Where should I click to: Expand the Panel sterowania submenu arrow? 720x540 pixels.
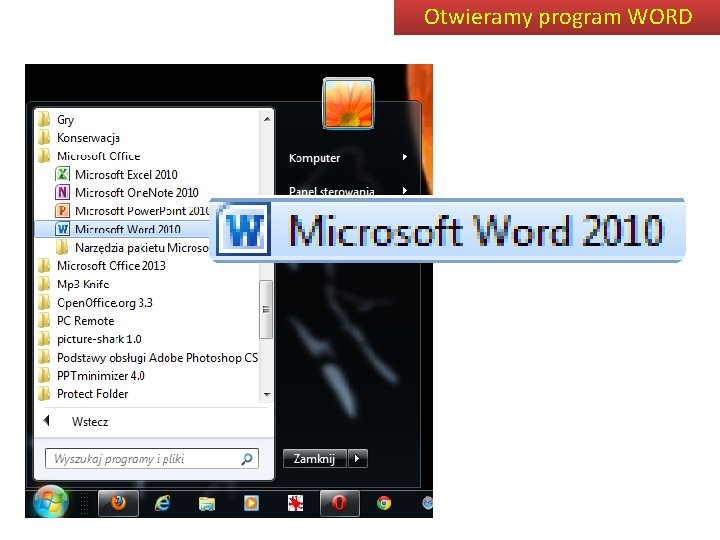pos(405,190)
